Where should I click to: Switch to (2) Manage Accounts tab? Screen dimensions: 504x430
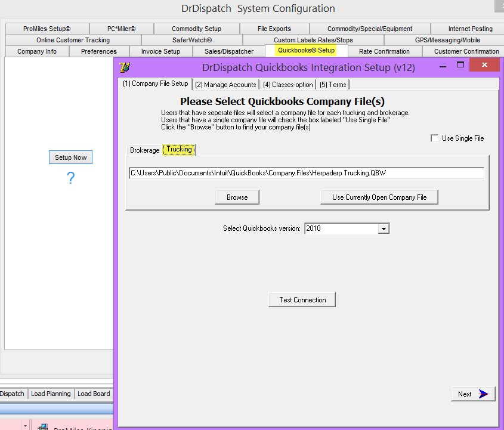[225, 85]
